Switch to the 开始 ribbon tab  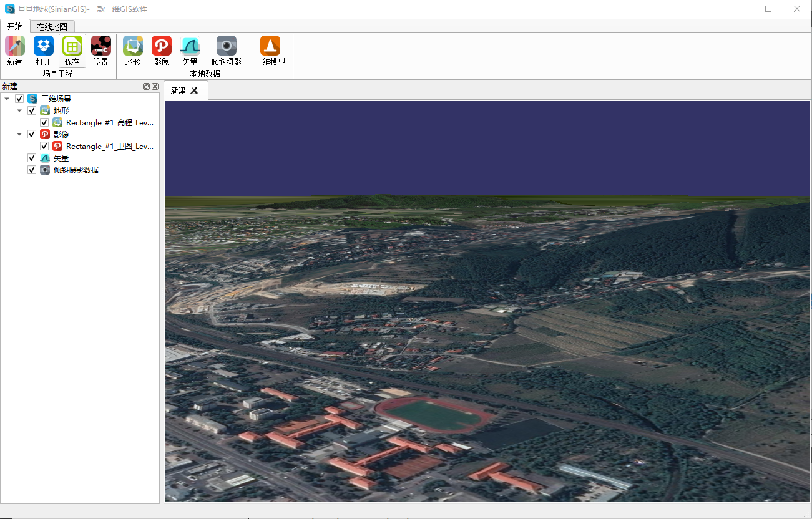(15, 26)
